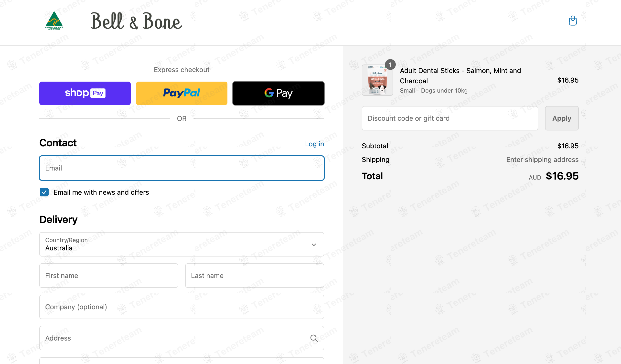Open the shopping bag cart icon

(572, 21)
